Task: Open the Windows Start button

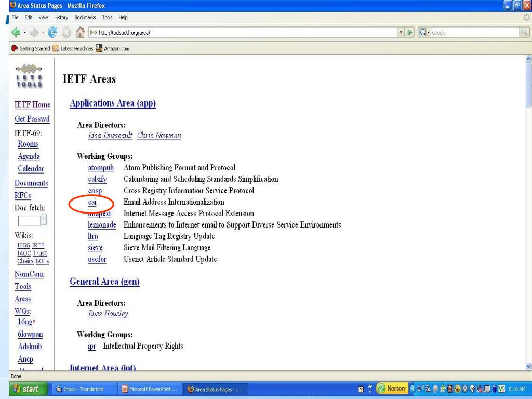Action: (x=29, y=389)
